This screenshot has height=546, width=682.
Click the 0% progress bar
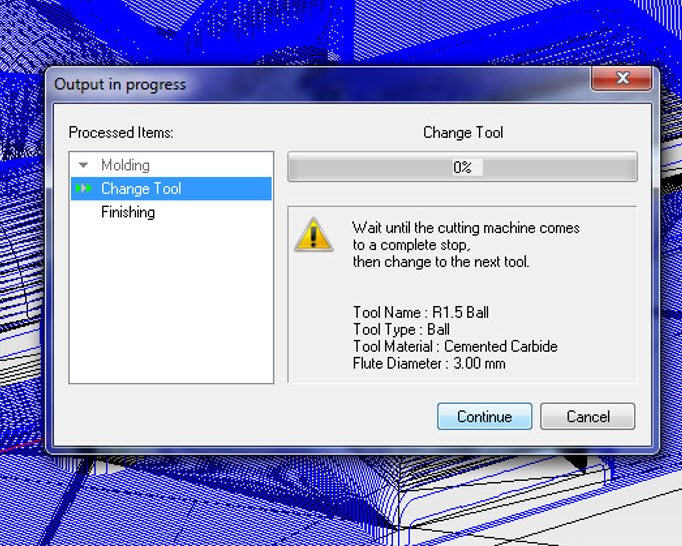point(462,167)
